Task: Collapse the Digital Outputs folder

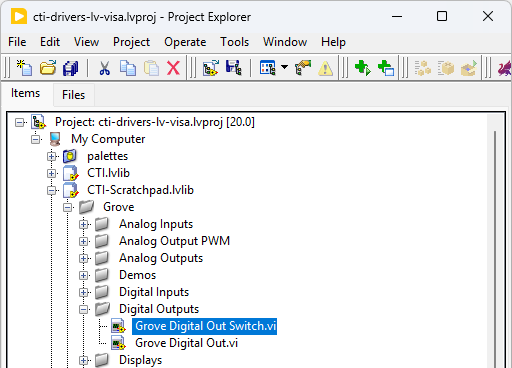Action: (x=84, y=309)
